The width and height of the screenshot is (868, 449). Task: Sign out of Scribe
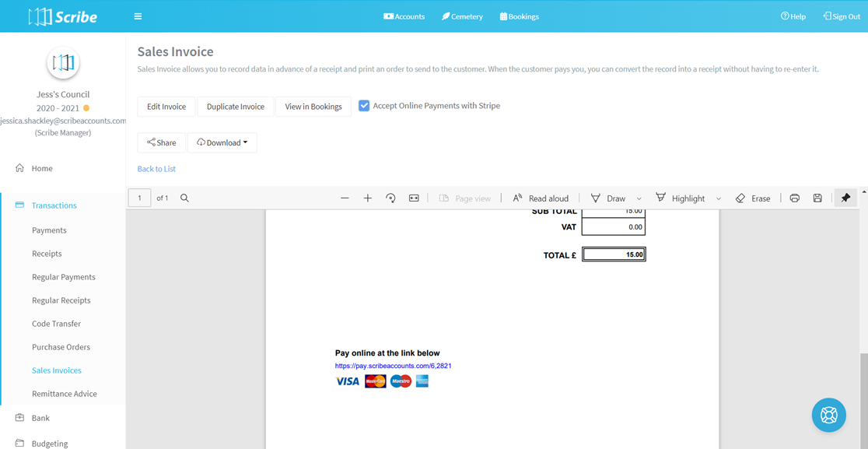[x=842, y=16]
